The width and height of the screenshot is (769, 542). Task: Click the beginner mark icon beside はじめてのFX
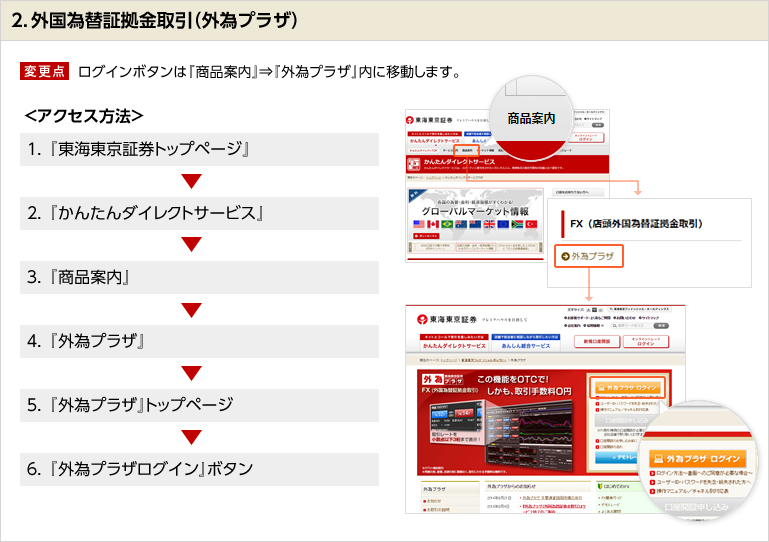tap(599, 486)
